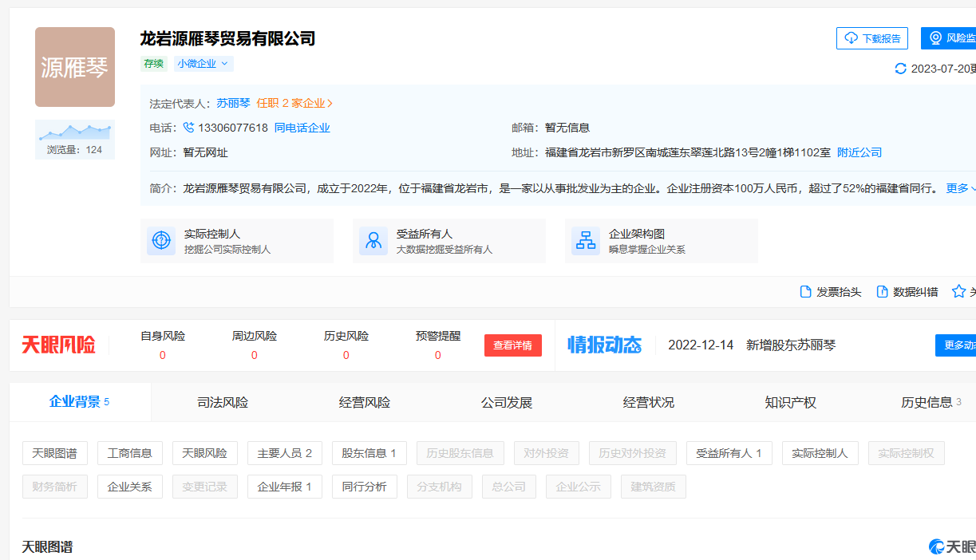Viewport: 976px width, 560px height.
Task: Click the data correction (数据纠错) icon
Action: (x=883, y=292)
